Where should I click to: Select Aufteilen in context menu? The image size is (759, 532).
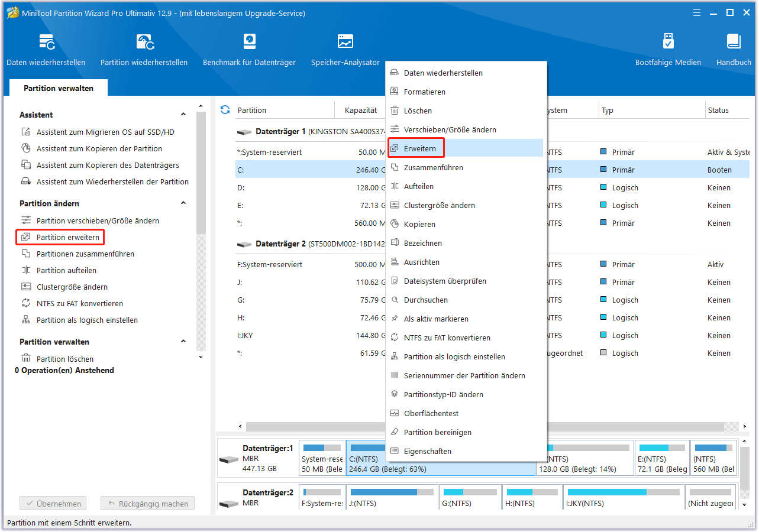466,187
